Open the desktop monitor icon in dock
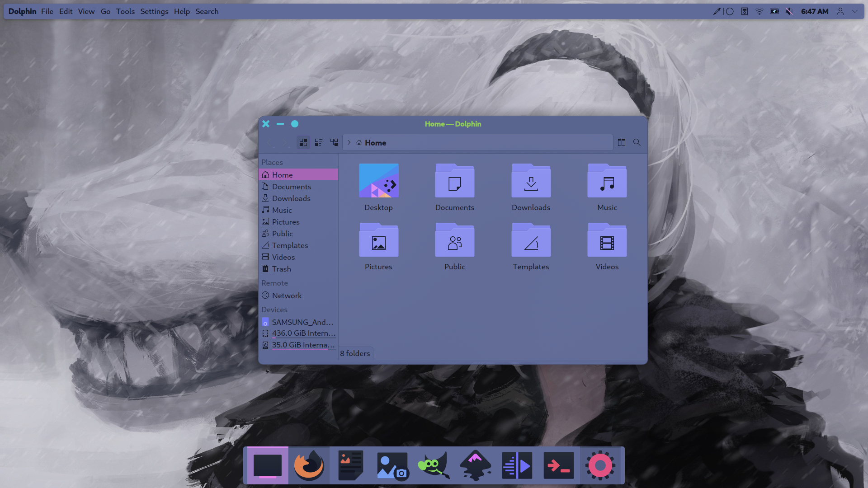The image size is (868, 488). pos(268,465)
